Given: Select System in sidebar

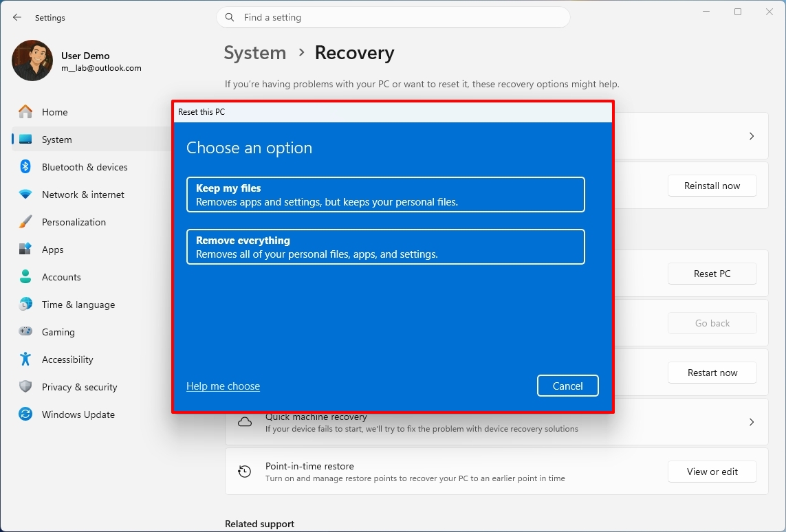Looking at the screenshot, I should coord(91,140).
